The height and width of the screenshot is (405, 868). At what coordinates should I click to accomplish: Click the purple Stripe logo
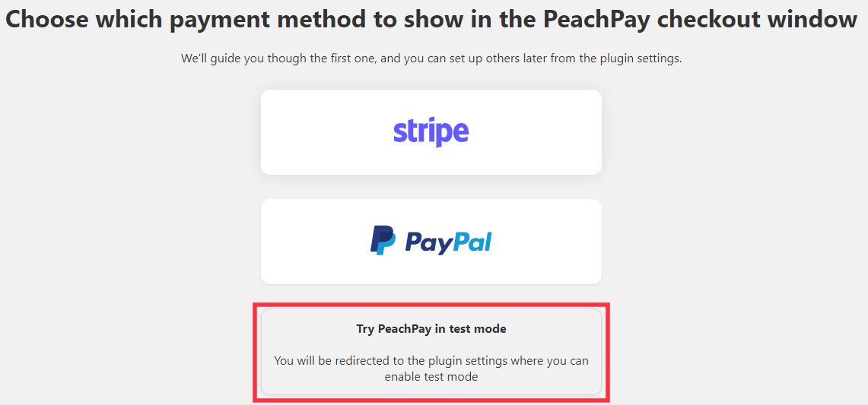pos(431,132)
